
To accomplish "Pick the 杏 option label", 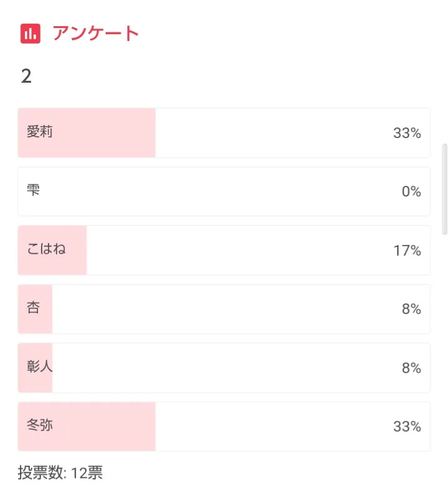I will click(34, 308).
